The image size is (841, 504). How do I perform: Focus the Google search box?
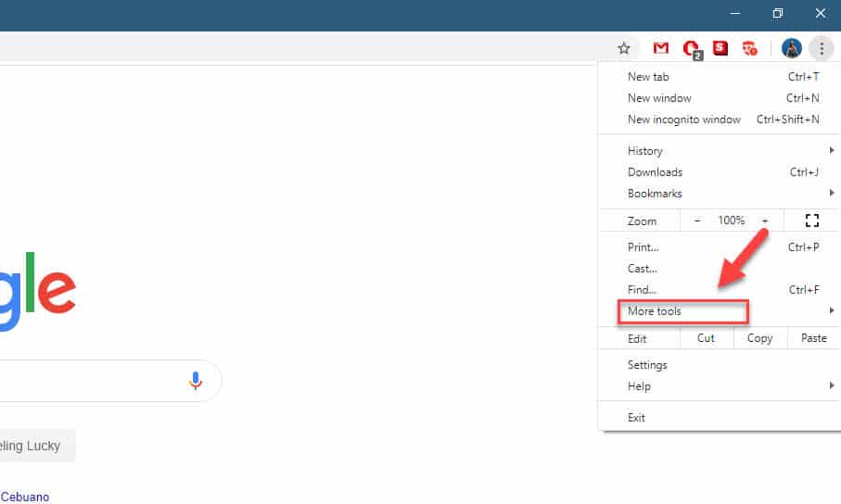[110, 381]
